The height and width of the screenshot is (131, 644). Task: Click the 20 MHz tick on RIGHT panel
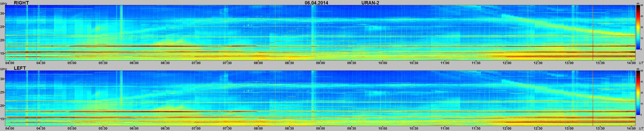(x=2, y=40)
